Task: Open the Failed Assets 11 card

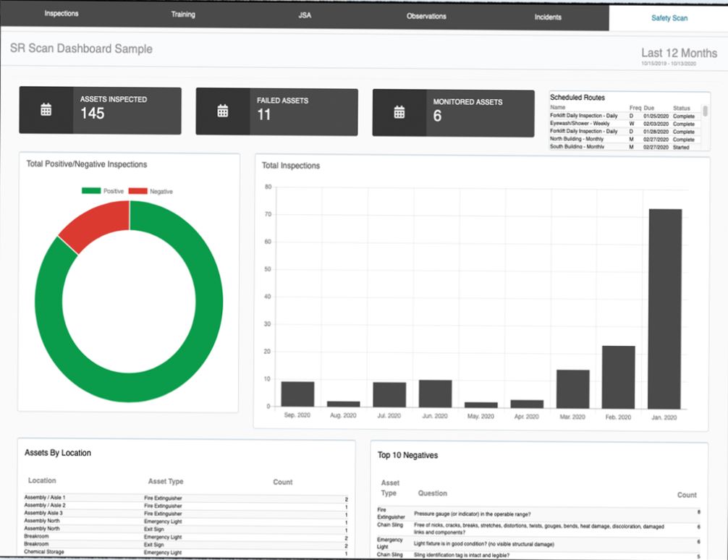Action: pyautogui.click(x=276, y=112)
